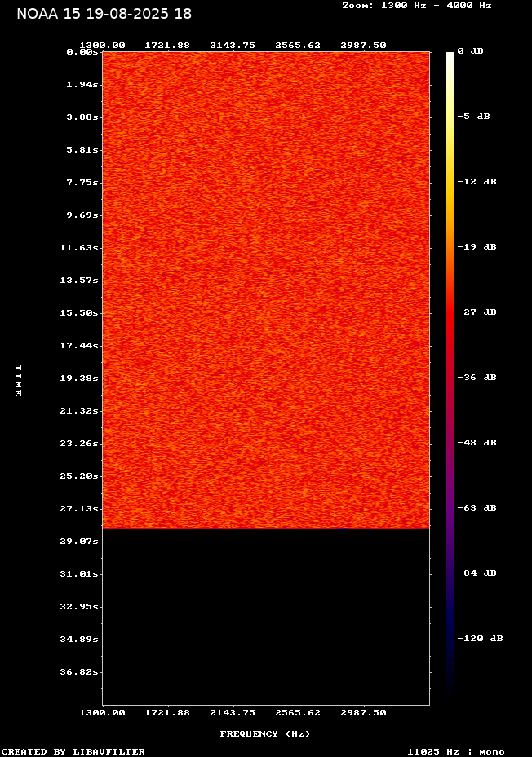Select the '25.20s' time label
532x757 pixels.
point(79,476)
